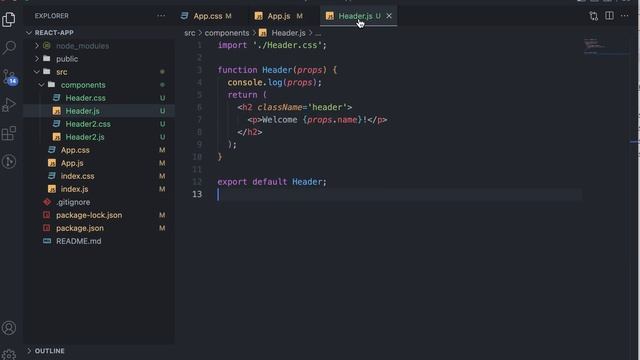
Task: Open App.css in the file tree
Action: [75, 150]
